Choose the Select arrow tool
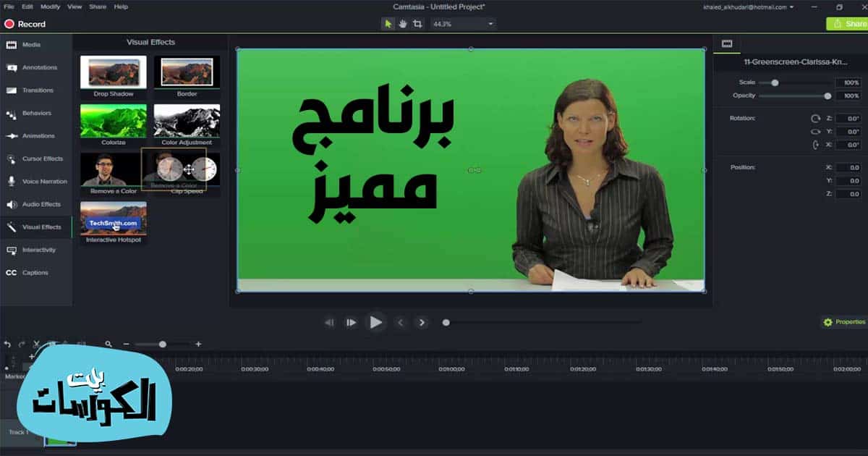Viewport: 868px width, 456px height. [x=388, y=24]
